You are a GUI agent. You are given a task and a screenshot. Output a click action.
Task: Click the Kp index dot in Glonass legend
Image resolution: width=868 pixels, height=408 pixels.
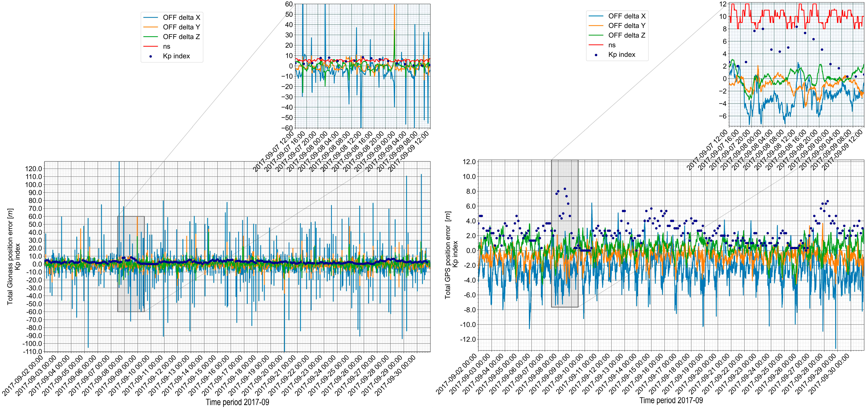(x=151, y=56)
